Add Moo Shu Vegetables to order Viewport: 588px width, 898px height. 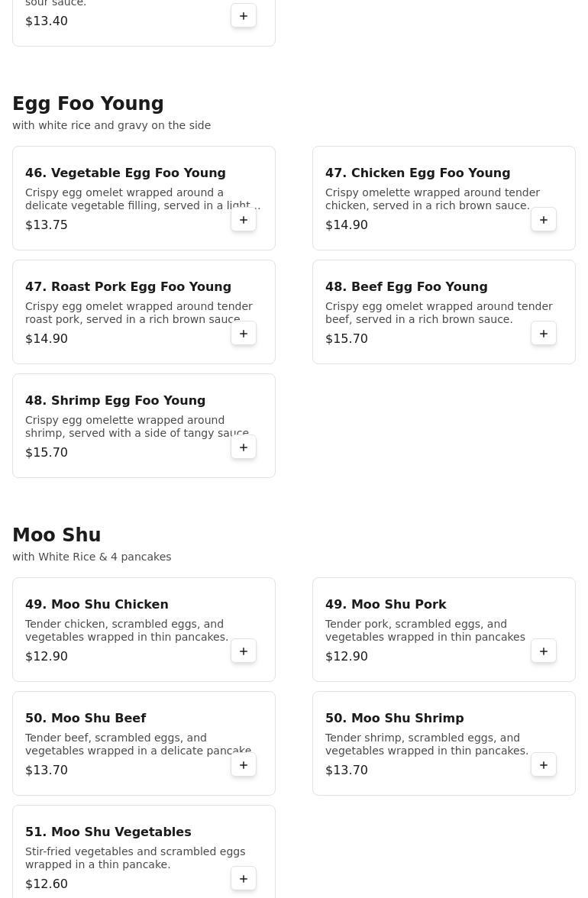click(244, 879)
